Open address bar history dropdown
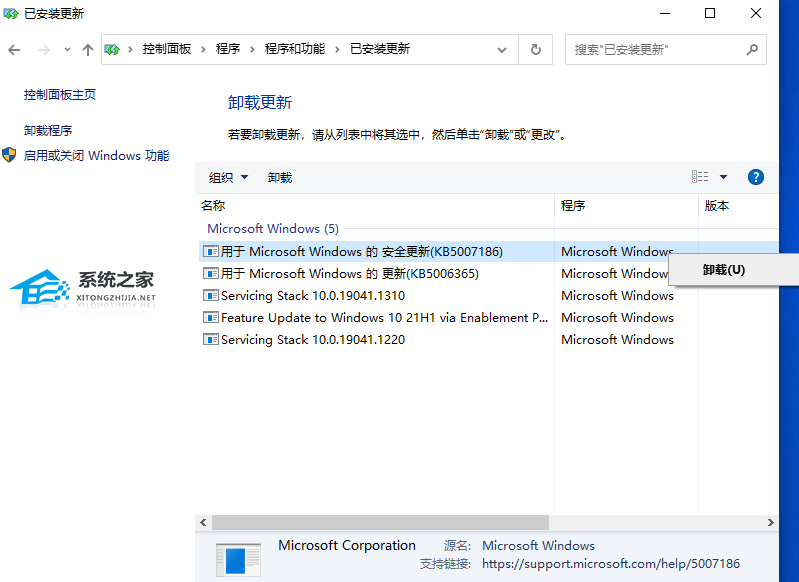The image size is (799, 582). coord(502,50)
